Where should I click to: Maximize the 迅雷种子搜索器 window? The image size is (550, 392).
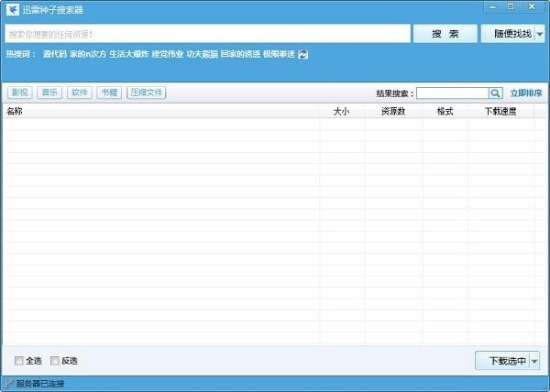(x=511, y=6)
